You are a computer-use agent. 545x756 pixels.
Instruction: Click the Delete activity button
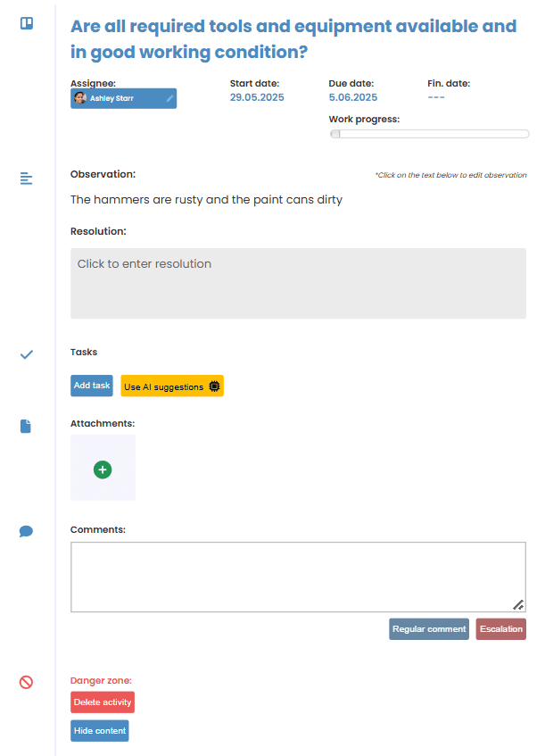tap(103, 702)
